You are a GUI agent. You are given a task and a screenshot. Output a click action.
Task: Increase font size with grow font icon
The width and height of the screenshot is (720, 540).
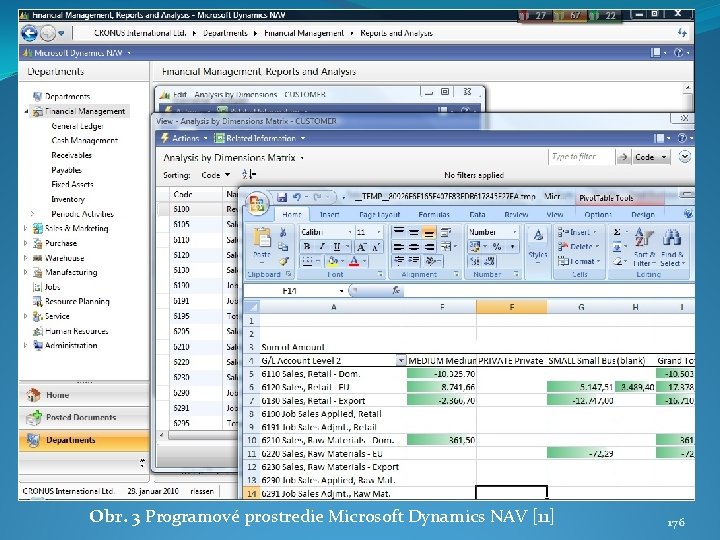coord(361,247)
